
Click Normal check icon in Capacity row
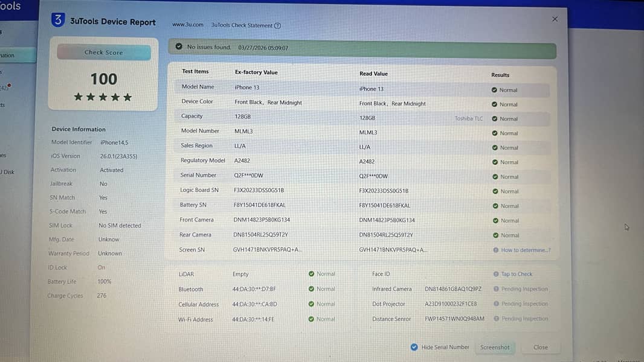[495, 118]
